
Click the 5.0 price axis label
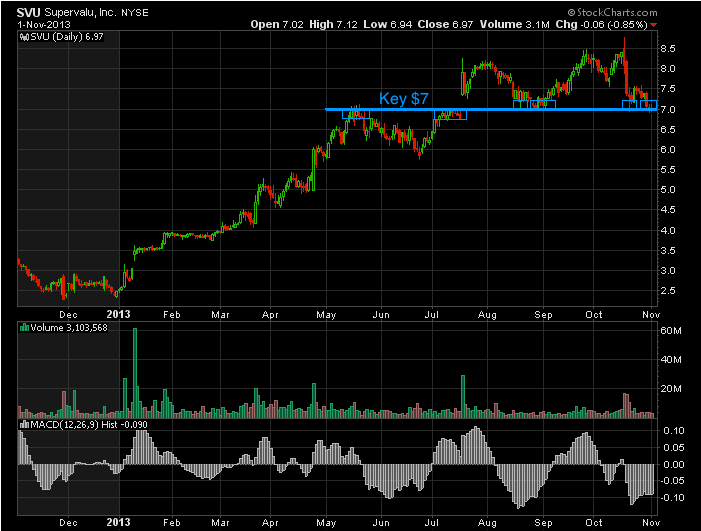tap(668, 190)
